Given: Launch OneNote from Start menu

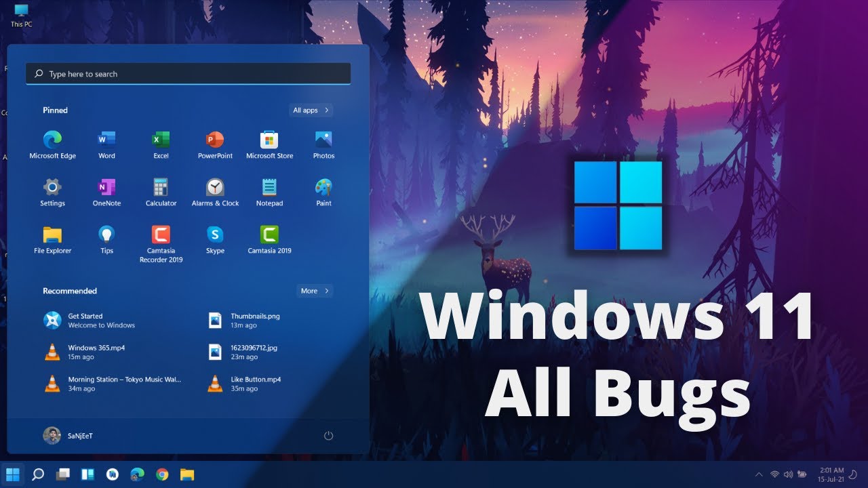Looking at the screenshot, I should (x=106, y=192).
